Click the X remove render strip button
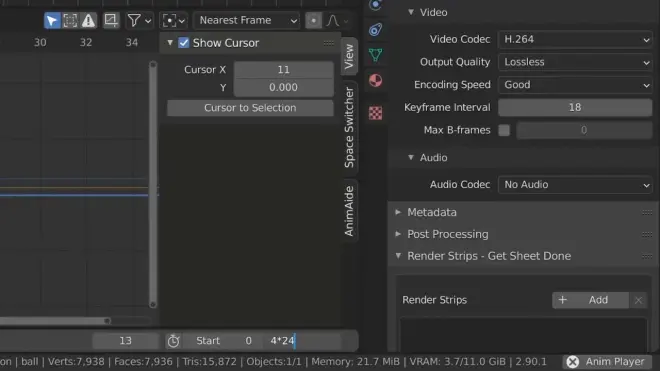660x371 pixels. point(639,300)
